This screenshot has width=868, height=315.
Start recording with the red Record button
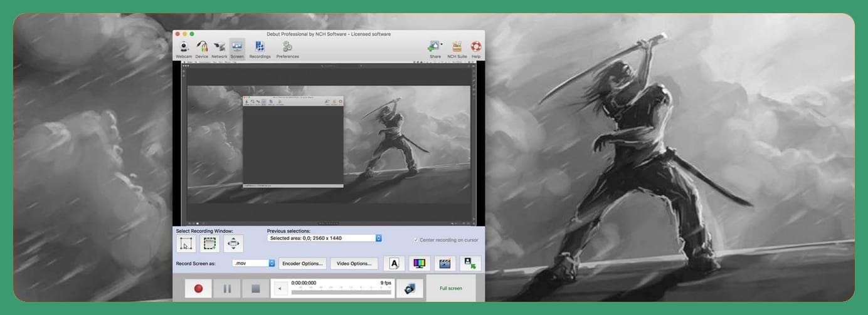(198, 289)
